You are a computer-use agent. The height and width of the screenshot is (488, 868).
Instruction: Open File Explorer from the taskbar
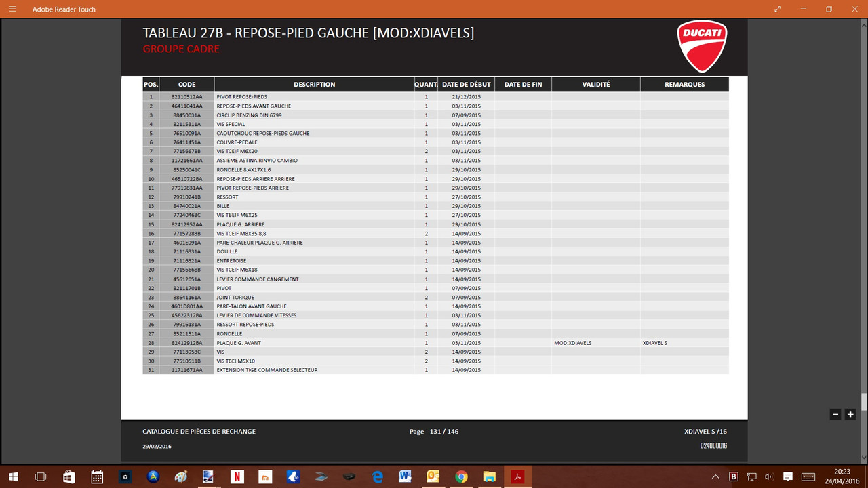tap(490, 476)
